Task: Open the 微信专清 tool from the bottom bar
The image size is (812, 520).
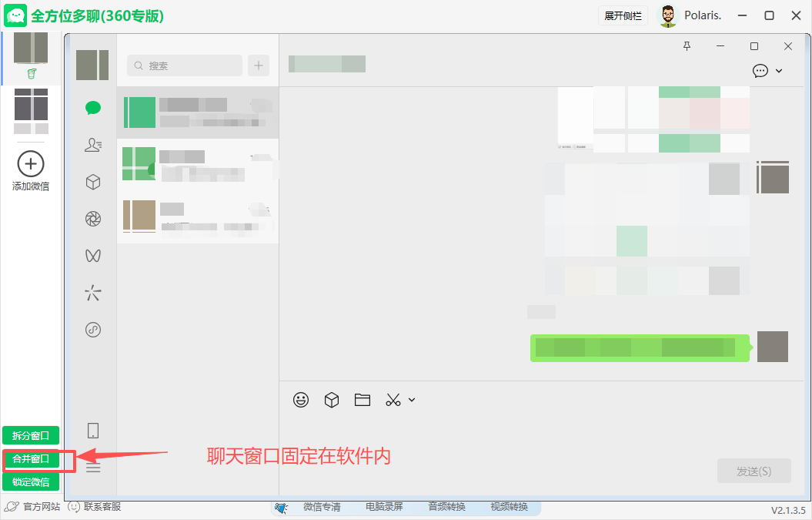Action: click(323, 507)
